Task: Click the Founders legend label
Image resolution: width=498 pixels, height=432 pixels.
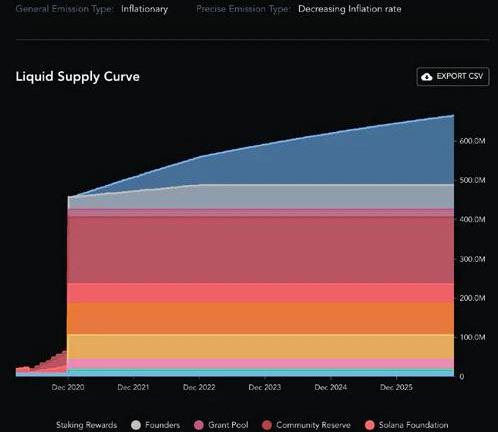Action: click(162, 425)
